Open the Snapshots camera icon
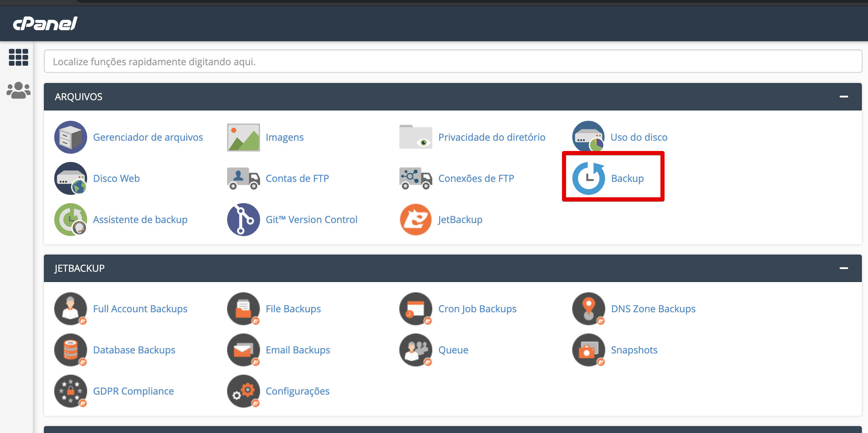Viewport: 868px width, 433px height. 588,350
